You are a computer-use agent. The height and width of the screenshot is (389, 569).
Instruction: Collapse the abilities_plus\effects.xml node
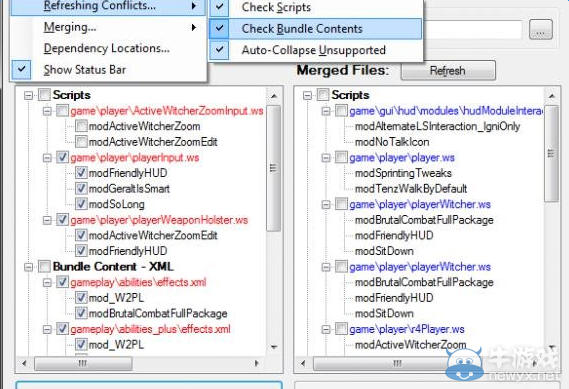point(47,329)
